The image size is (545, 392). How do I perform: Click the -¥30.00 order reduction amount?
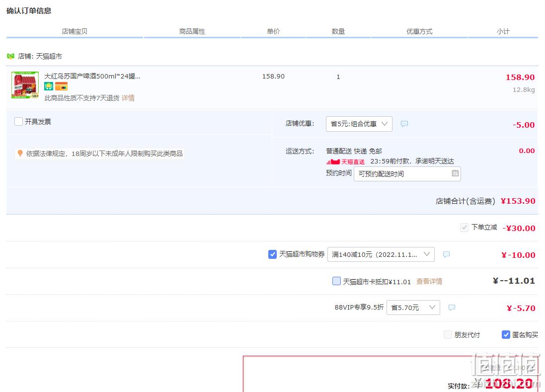519,229
